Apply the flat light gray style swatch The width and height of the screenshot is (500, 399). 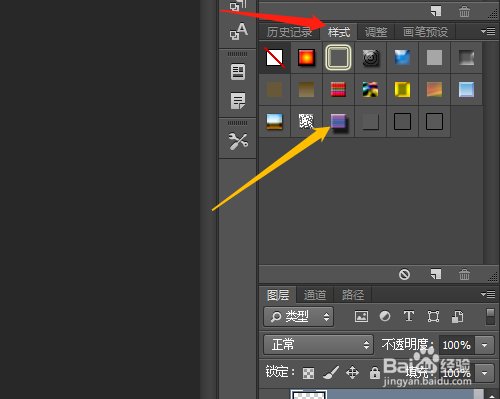pos(434,58)
